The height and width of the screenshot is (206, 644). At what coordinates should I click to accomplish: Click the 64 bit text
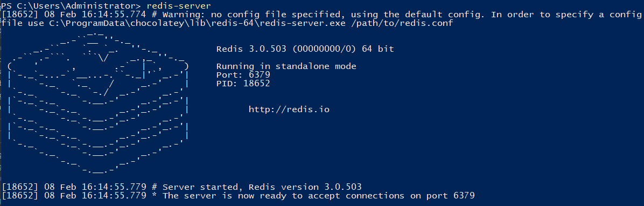tap(378, 49)
